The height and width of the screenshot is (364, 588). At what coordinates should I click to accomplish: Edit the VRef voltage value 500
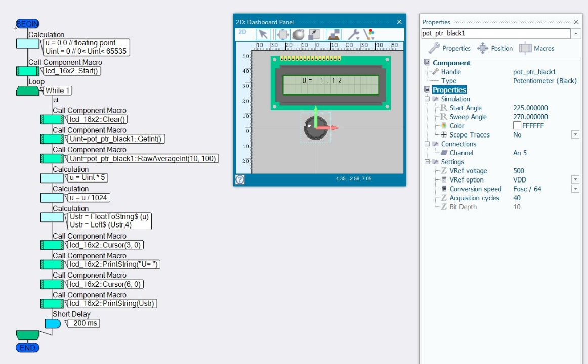519,171
